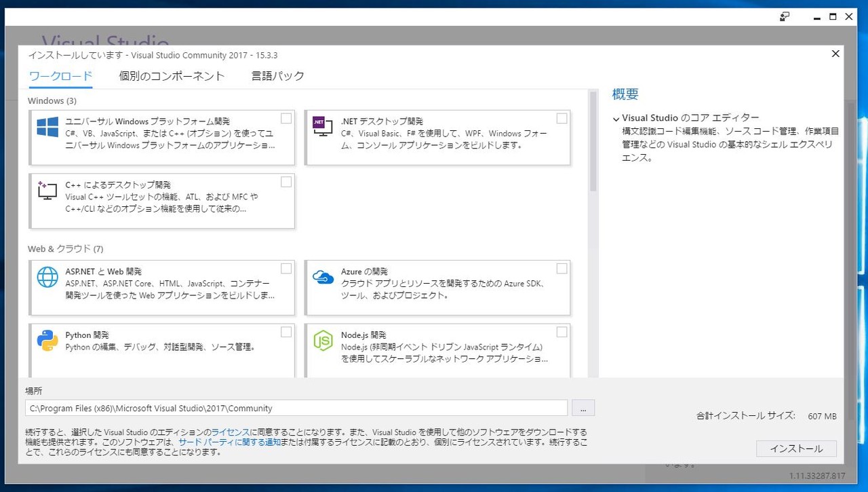The image size is (868, 492).
Task: Check the C++ によるデスクトップ開発 checkbox
Action: [286, 182]
